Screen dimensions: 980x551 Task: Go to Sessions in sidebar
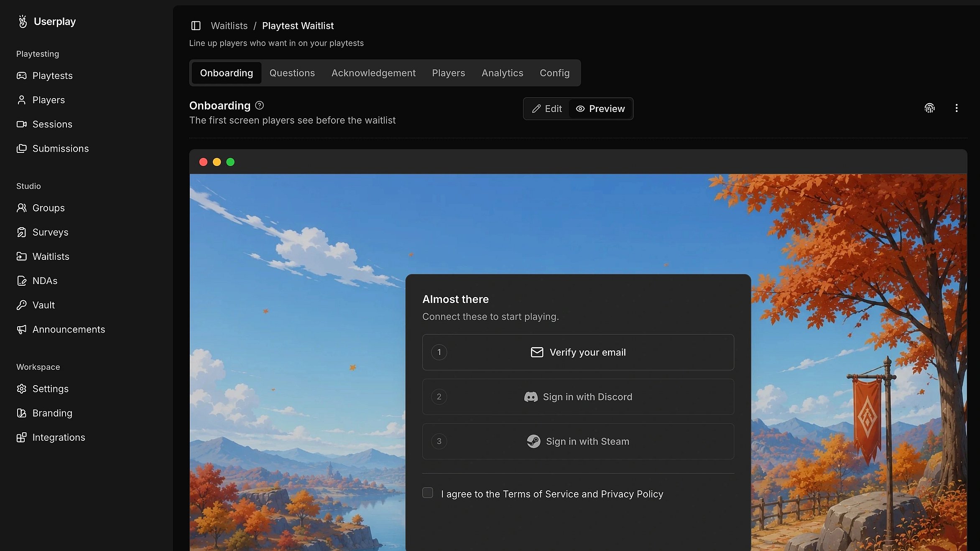[44, 124]
